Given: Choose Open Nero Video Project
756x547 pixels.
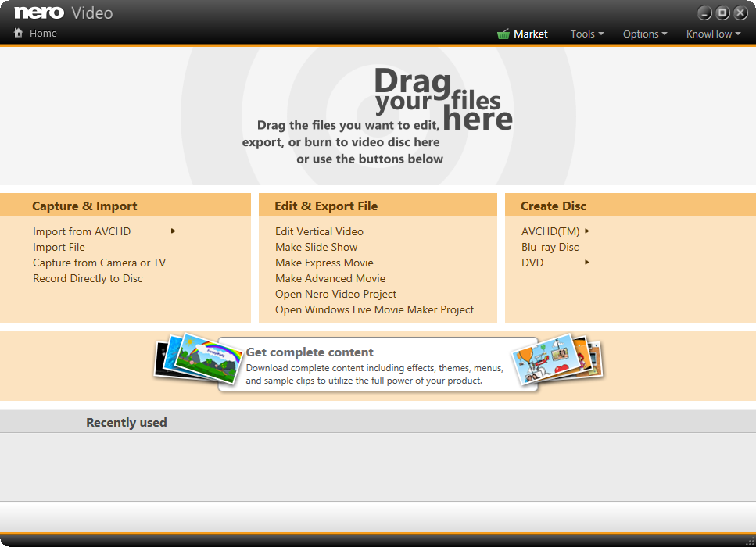Looking at the screenshot, I should point(335,294).
